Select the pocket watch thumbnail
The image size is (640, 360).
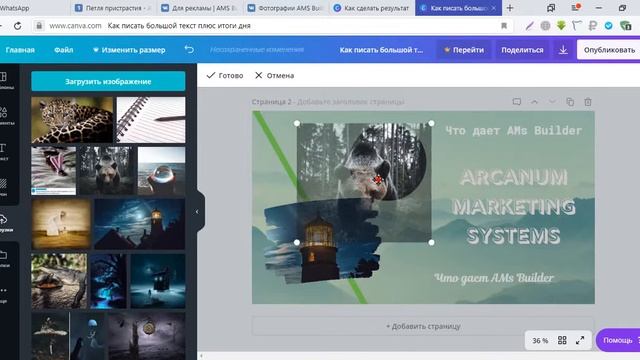[x=147, y=336]
